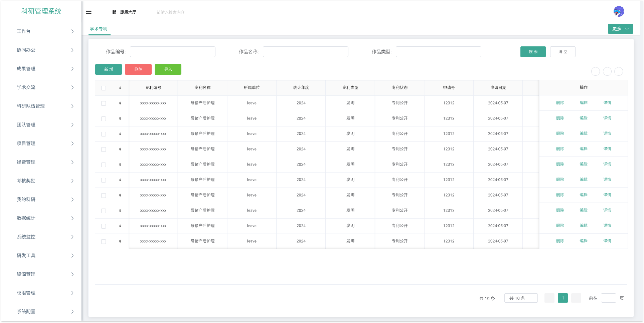Screen dimensions: 644x323
Task: Toggle the select-all checkbox in table header
Action: tap(104, 88)
